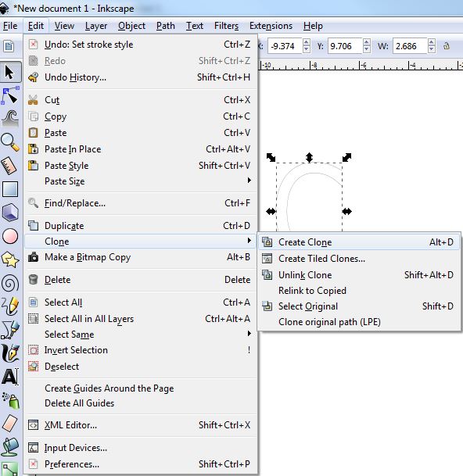463x476 pixels.
Task: Choose Cut from Edit menu
Action: (x=141, y=100)
